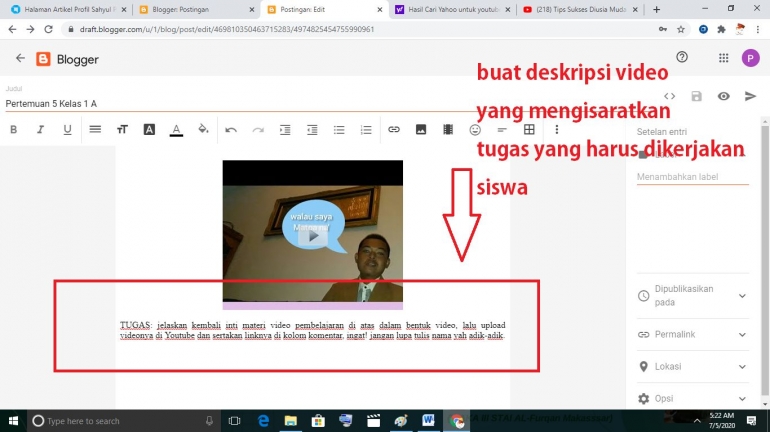The height and width of the screenshot is (432, 770).
Task: Click the preview eye icon
Action: [x=723, y=96]
